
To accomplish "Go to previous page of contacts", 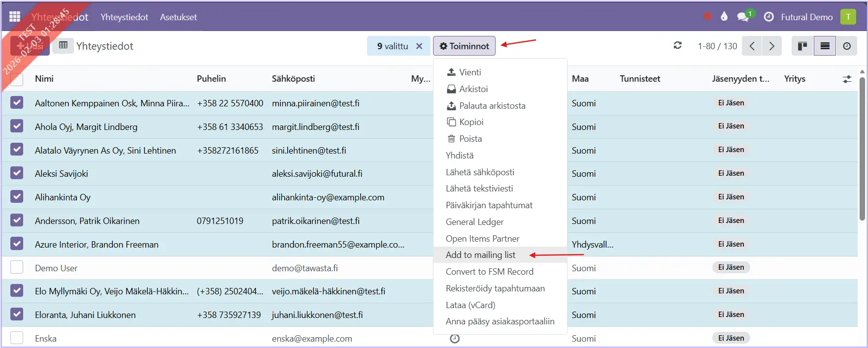I will (752, 46).
